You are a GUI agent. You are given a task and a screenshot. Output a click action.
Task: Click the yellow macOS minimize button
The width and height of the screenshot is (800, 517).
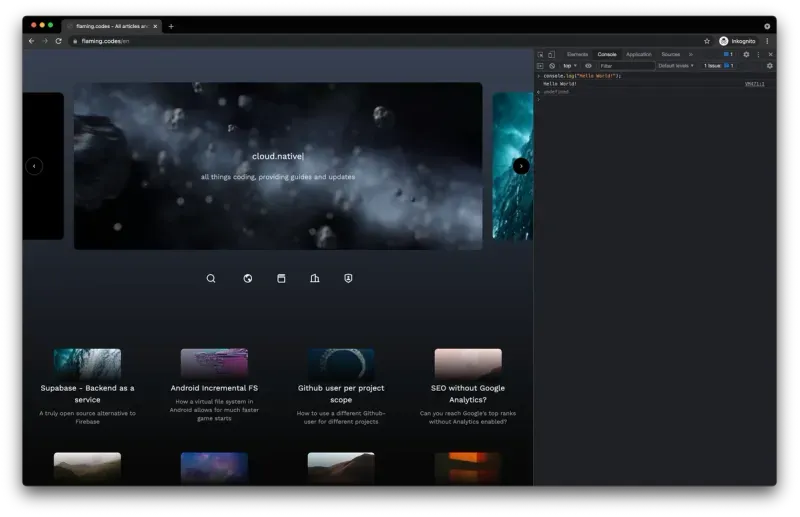coord(42,25)
